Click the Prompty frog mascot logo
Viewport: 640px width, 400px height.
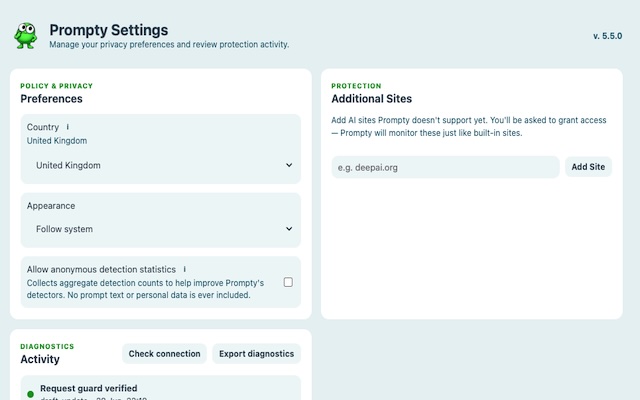[x=26, y=36]
